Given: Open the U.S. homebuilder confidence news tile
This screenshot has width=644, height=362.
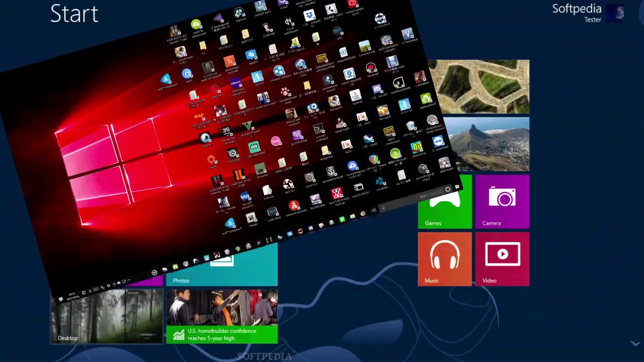Looking at the screenshot, I should tap(222, 316).
